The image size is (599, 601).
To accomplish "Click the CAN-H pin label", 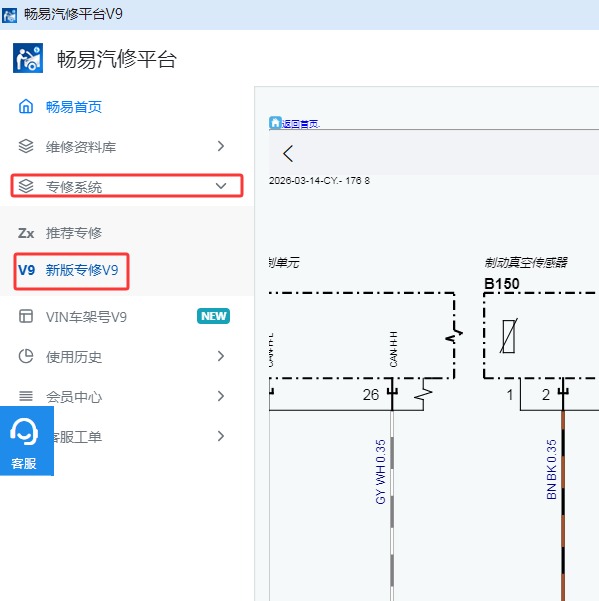I will coord(394,349).
